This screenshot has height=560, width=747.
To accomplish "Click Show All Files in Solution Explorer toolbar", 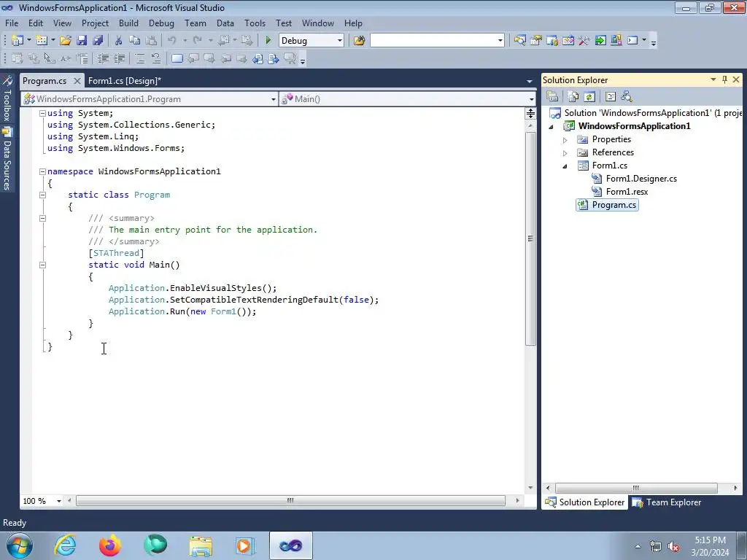I will 573,97.
